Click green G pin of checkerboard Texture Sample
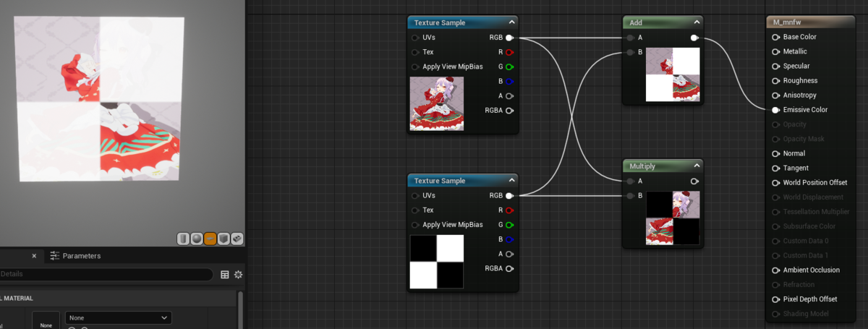 tap(509, 225)
